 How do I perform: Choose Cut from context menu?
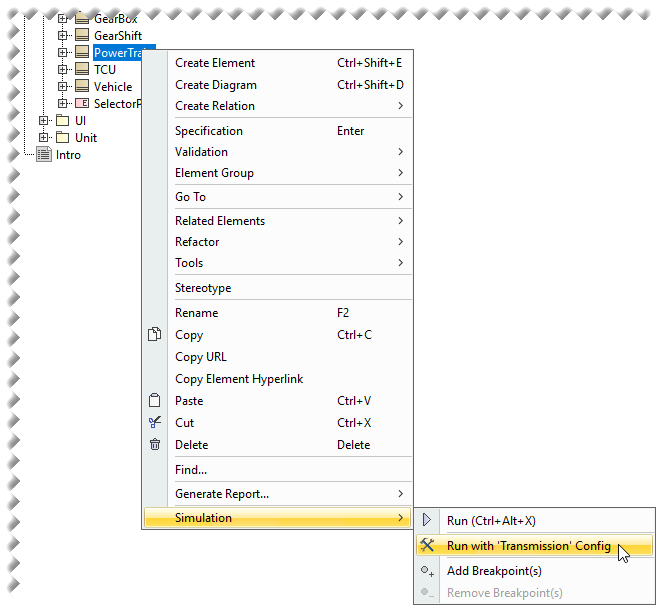tap(277, 423)
